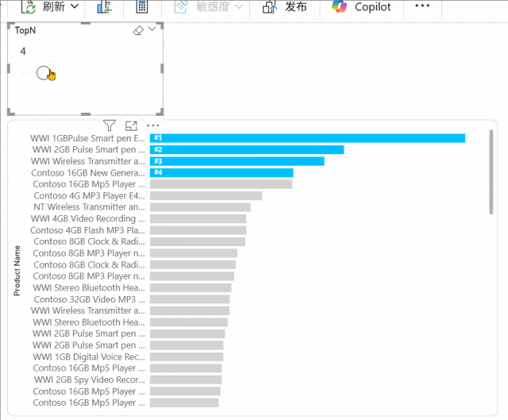Select gray bar for Contoso 4G MP3 Player
This screenshot has height=420, width=508.
click(x=206, y=196)
